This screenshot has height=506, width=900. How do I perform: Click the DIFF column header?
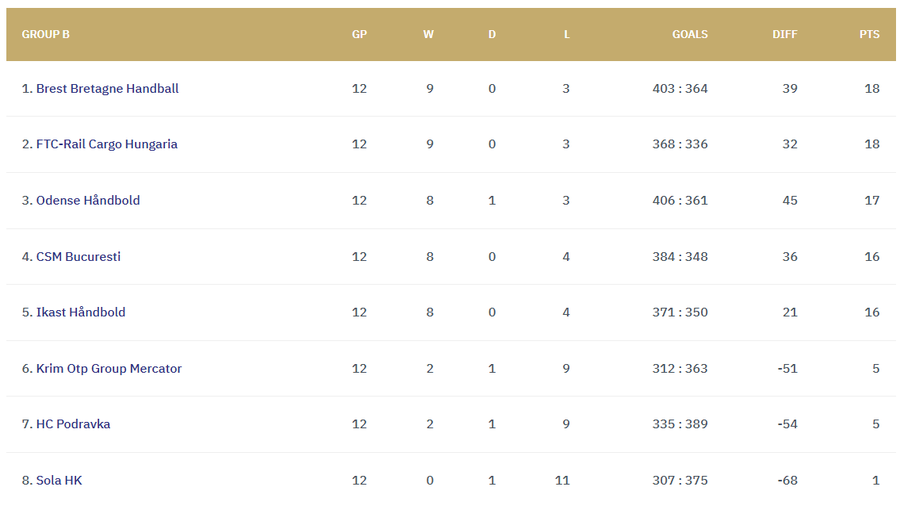coord(785,34)
